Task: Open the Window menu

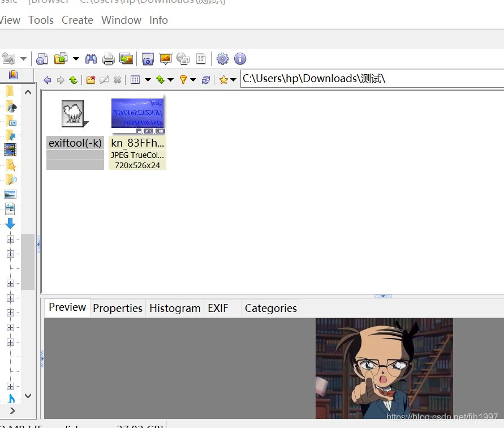Action: (121, 20)
